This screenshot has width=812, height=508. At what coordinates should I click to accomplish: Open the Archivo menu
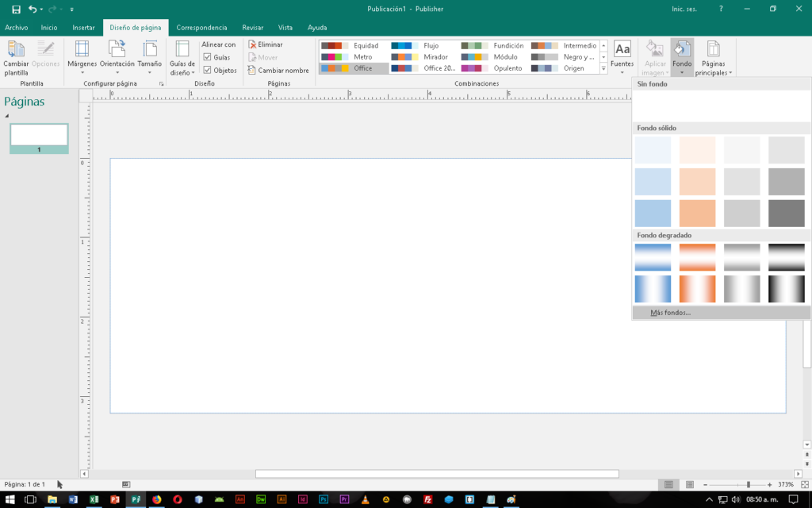tap(17, 27)
